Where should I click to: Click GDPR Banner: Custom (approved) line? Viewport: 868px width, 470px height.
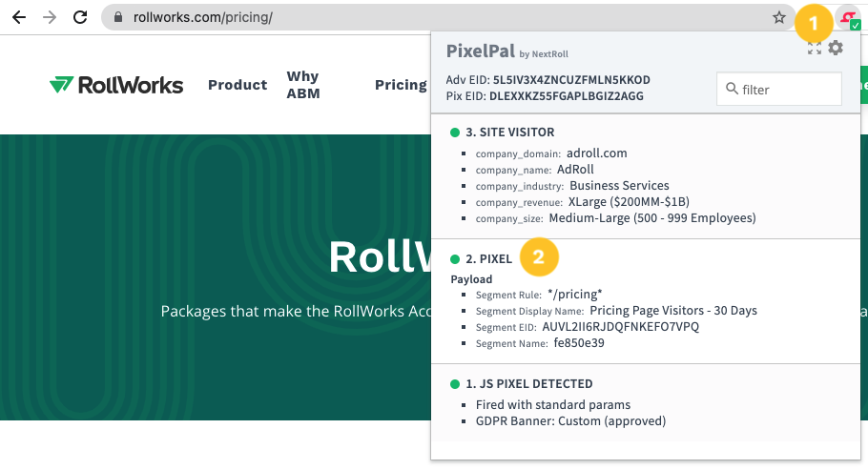[570, 421]
